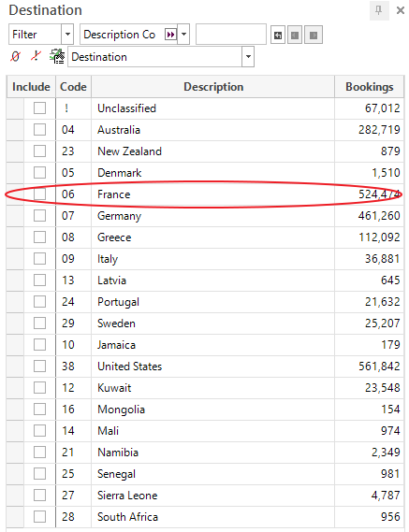Viewport: 409px width, 532px height.
Task: Click the Description column header
Action: coord(213,87)
